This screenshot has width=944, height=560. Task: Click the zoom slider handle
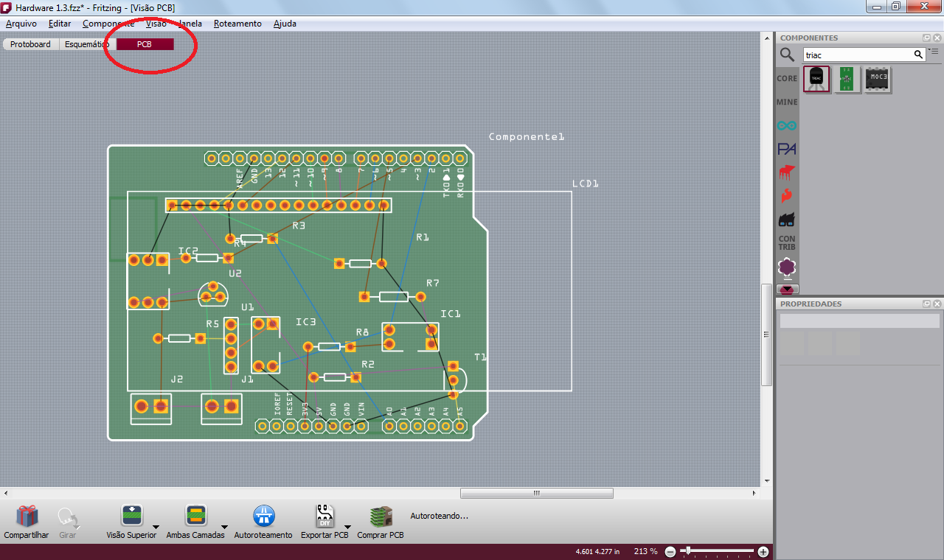click(x=687, y=550)
